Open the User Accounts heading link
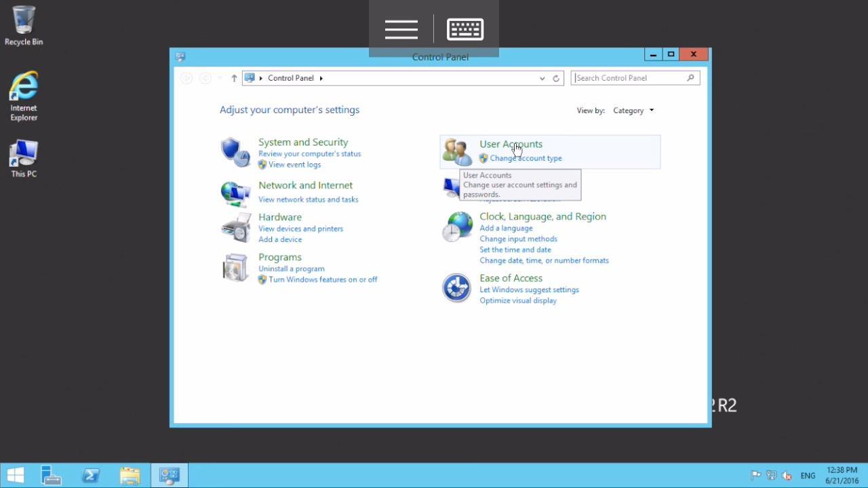Viewport: 868px width, 488px height. point(511,144)
